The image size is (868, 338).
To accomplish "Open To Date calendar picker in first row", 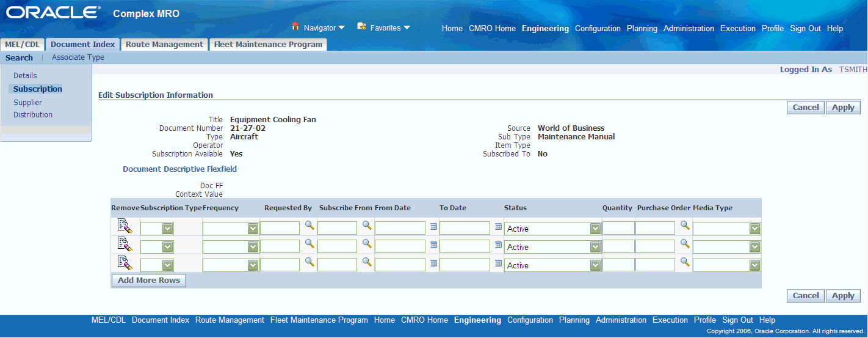I will 498,226.
